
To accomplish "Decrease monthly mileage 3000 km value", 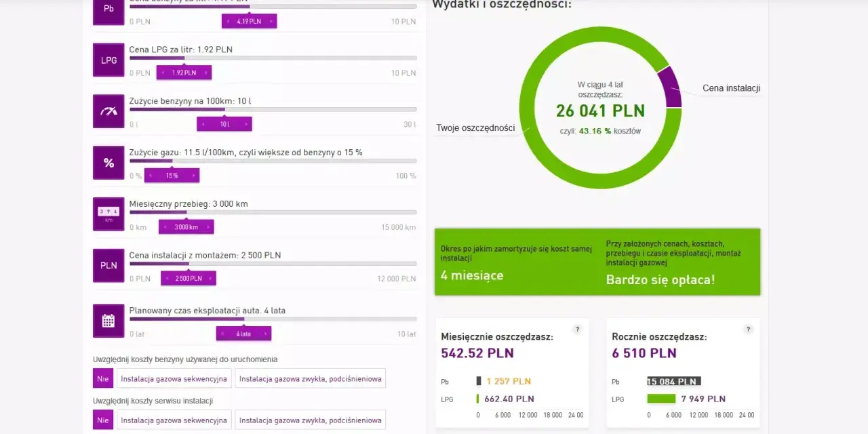I will click(165, 227).
